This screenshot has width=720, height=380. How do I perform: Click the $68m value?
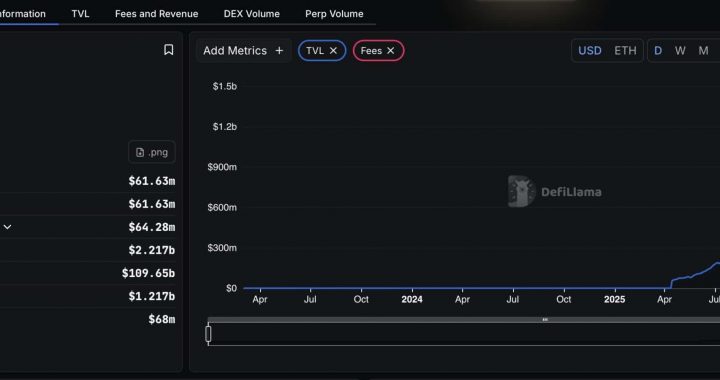tap(162, 319)
